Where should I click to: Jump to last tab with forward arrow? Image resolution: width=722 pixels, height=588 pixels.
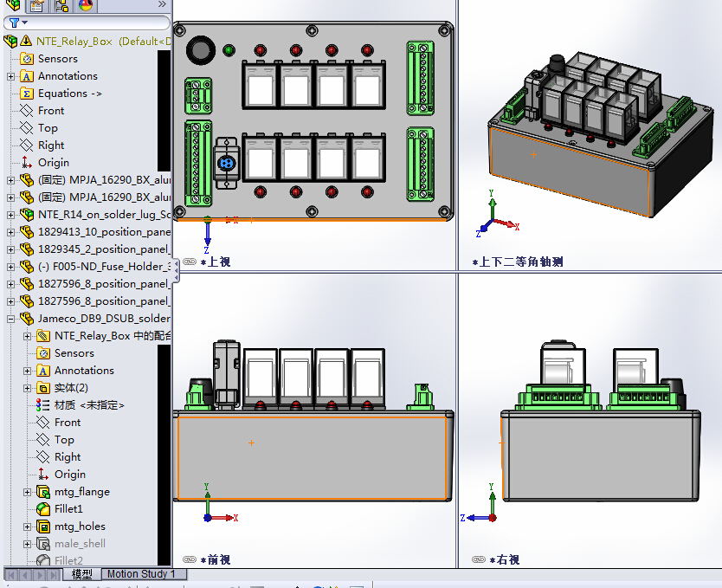(x=54, y=575)
